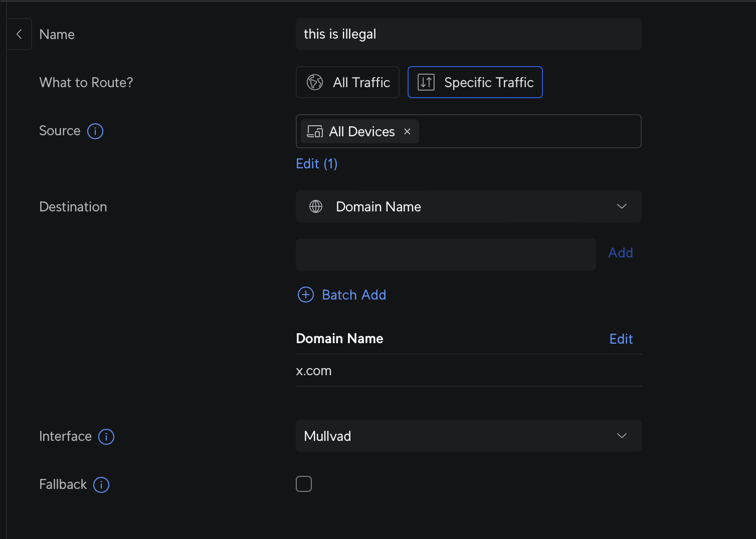
Task: Click globe icon in Destination selector
Action: coord(316,206)
